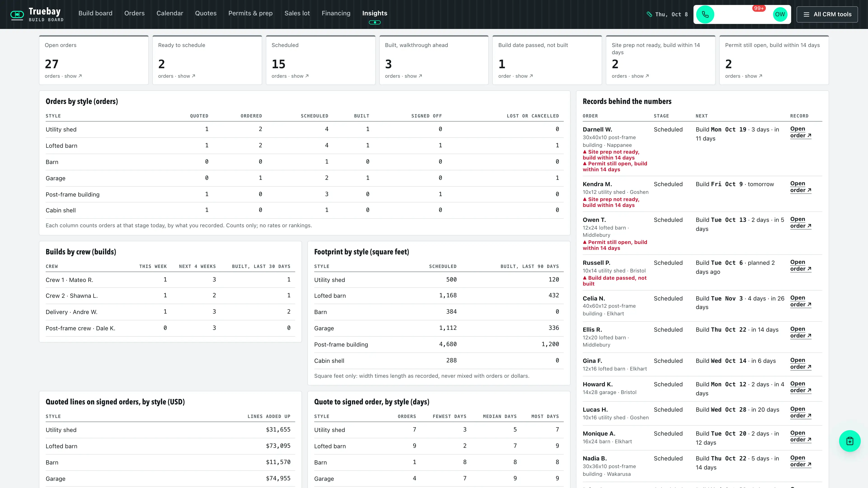Click the Truebay logo icon

click(x=17, y=14)
